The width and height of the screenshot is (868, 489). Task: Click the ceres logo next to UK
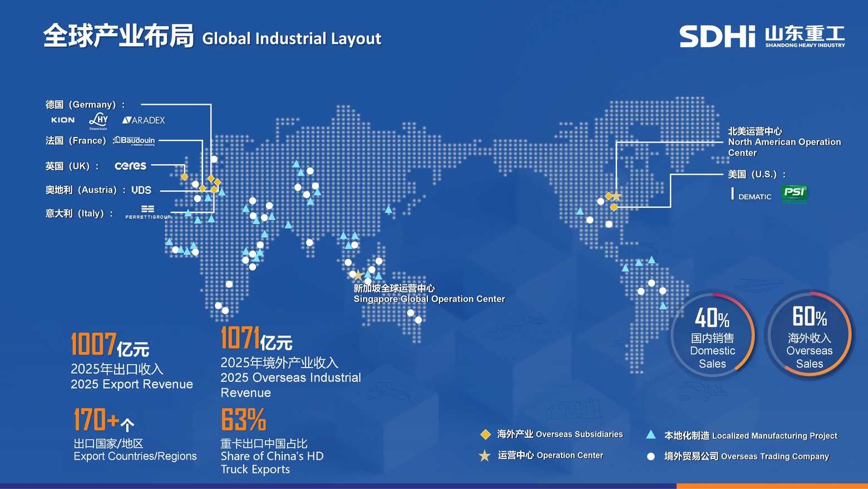coord(130,165)
